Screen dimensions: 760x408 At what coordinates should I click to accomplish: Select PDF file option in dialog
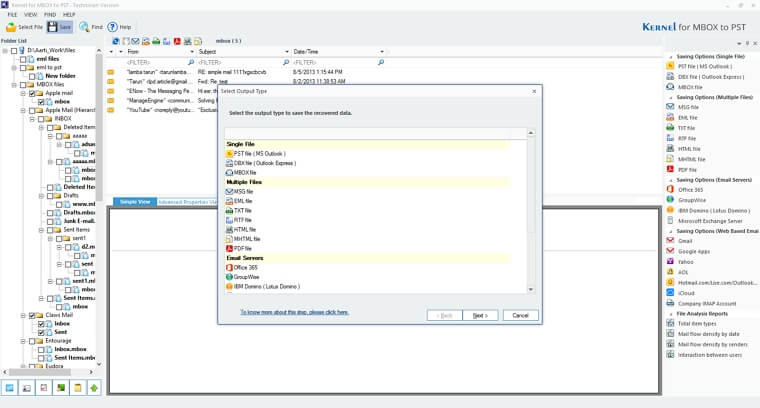[x=239, y=249]
